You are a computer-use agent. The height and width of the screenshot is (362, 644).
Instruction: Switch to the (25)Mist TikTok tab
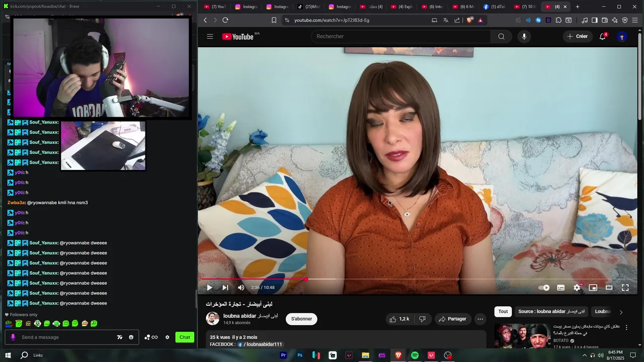308,7
